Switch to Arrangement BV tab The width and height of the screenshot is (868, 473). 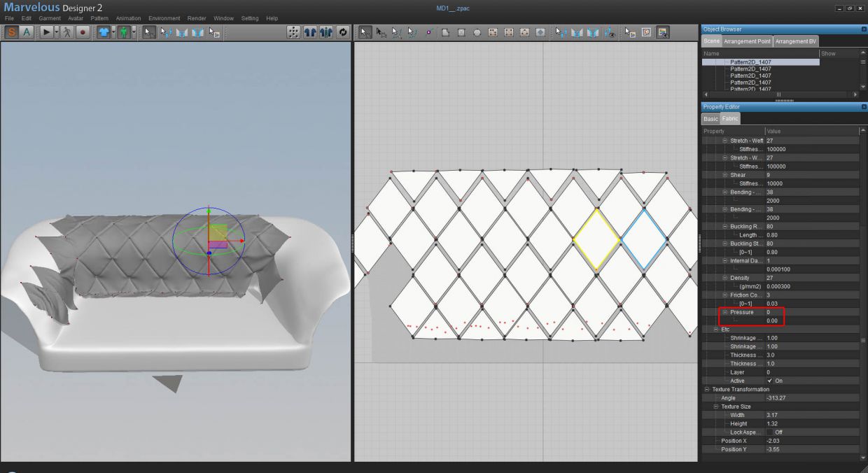796,41
